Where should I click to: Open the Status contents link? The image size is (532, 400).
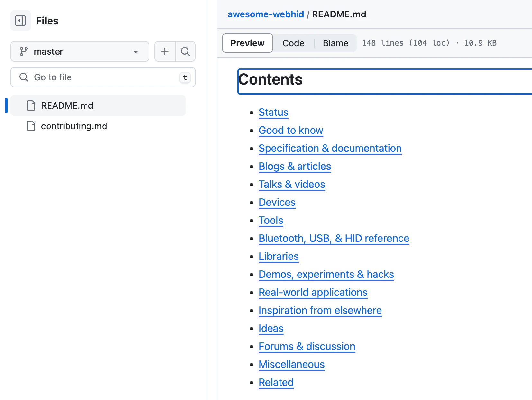coord(273,112)
